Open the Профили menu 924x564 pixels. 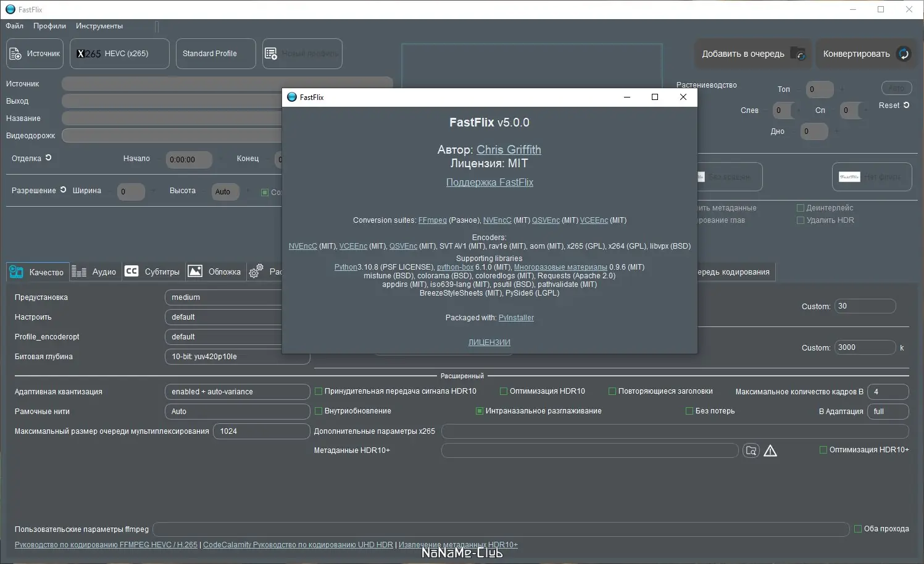[x=49, y=26]
